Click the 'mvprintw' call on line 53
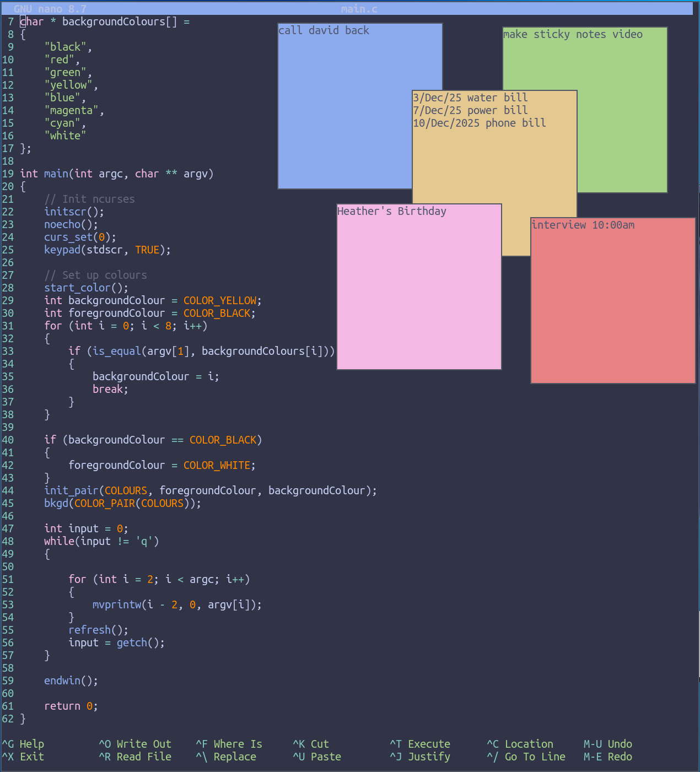700x772 pixels. coord(117,604)
